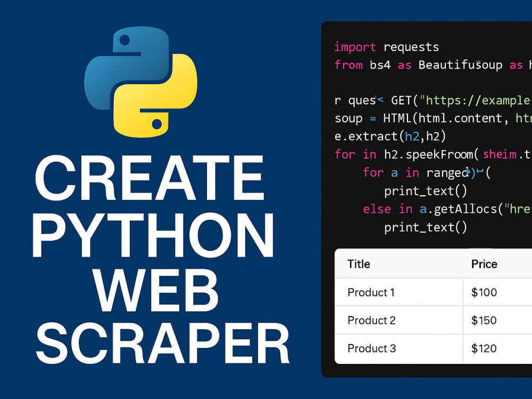Click the 'for a in ranged' line
Screen dimensions: 532x399
[427, 173]
